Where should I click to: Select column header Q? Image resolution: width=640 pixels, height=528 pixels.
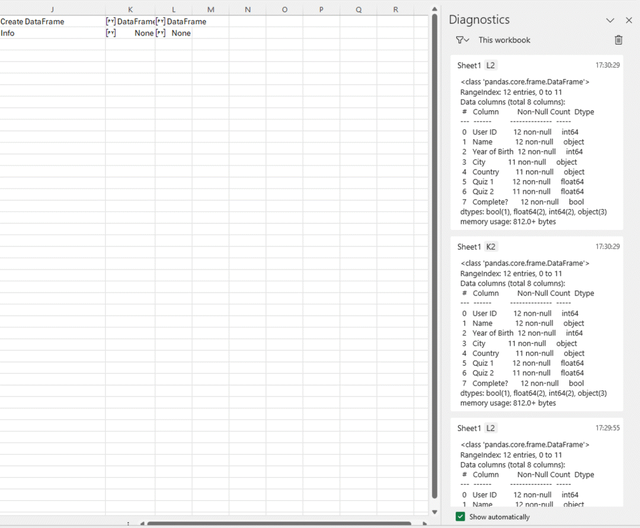tap(358, 9)
